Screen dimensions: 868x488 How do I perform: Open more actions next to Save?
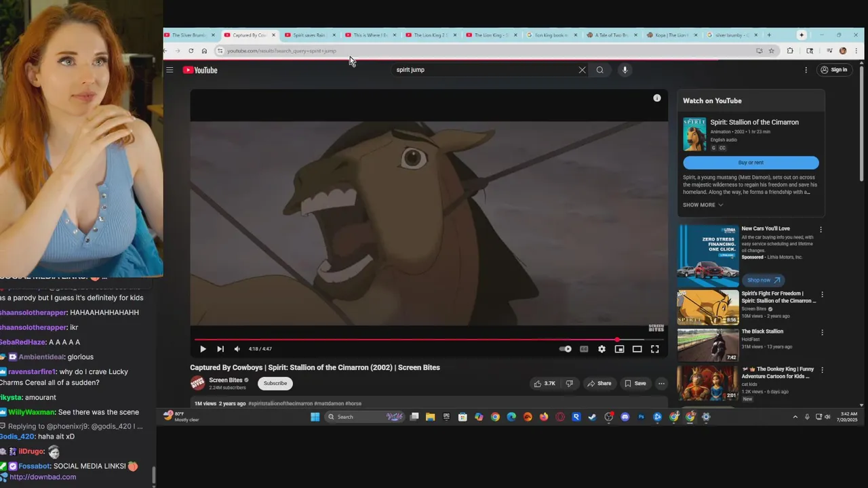[661, 384]
